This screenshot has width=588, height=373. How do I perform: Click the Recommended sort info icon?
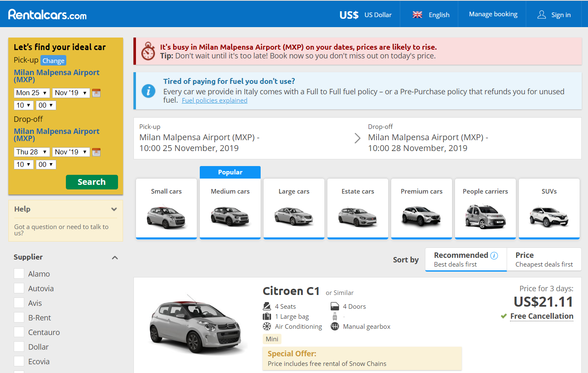494,256
